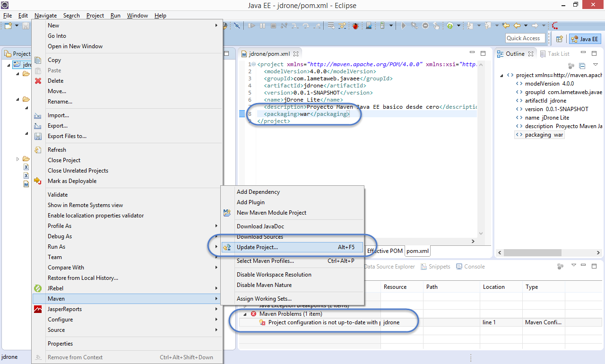Switch to pom.xml source tab at editor bottom
This screenshot has width=605, height=364.
[x=417, y=251]
